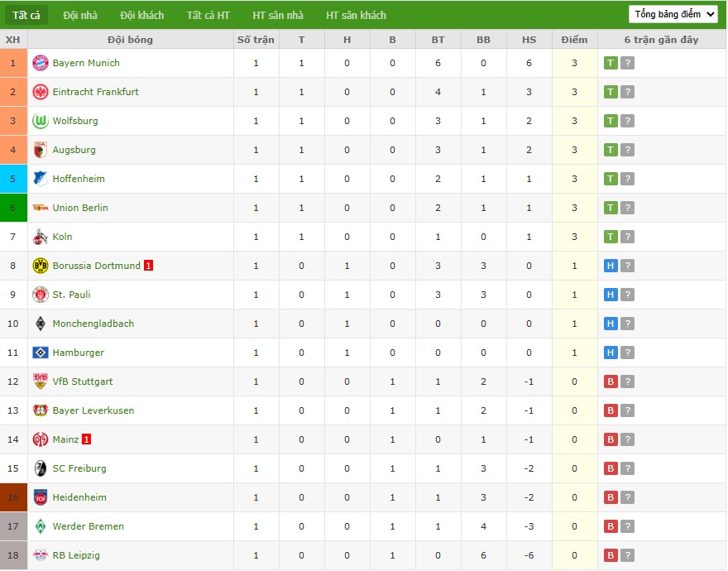
Task: Open the Union Berlin team link
Action: click(x=80, y=208)
